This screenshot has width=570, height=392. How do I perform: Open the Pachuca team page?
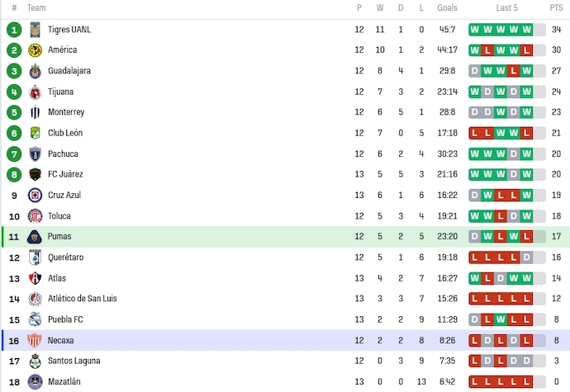coord(63,153)
